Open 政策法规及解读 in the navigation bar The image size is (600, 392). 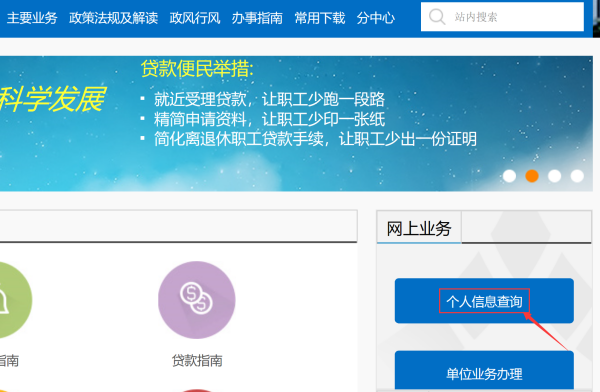click(x=113, y=18)
